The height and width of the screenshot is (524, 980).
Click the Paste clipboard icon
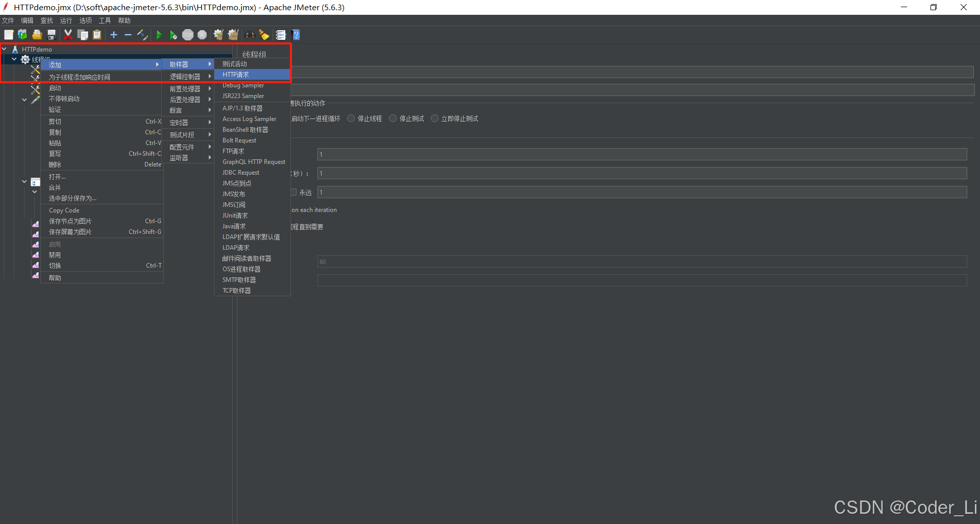tap(97, 35)
